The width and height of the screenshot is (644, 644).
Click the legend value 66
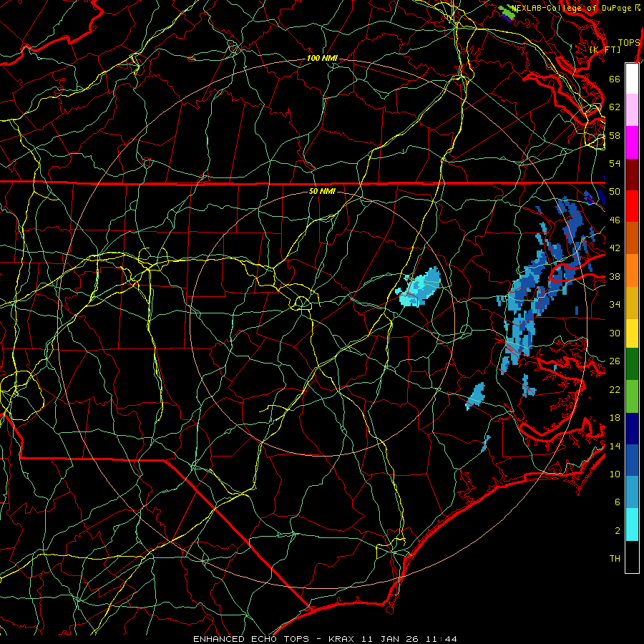[x=615, y=79]
